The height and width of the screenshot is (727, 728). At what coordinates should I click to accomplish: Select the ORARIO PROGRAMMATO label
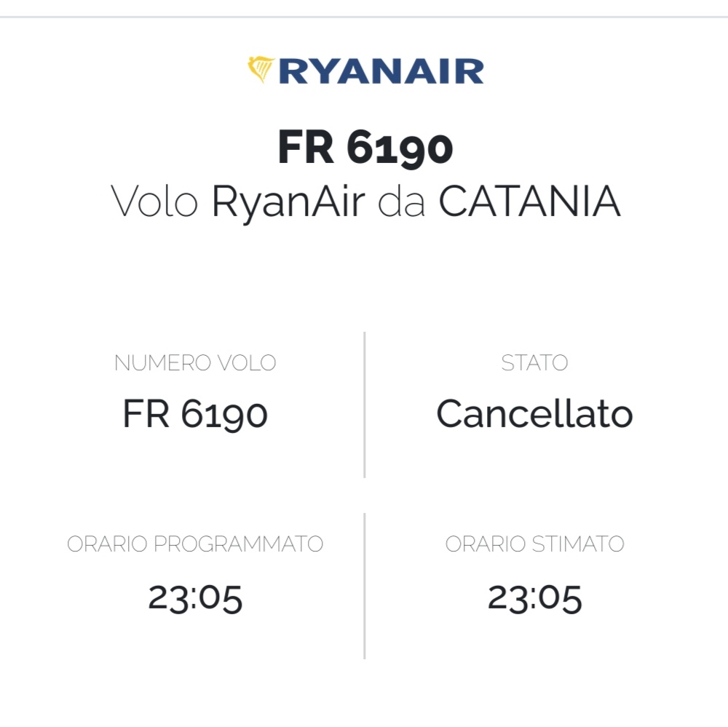pyautogui.click(x=195, y=544)
